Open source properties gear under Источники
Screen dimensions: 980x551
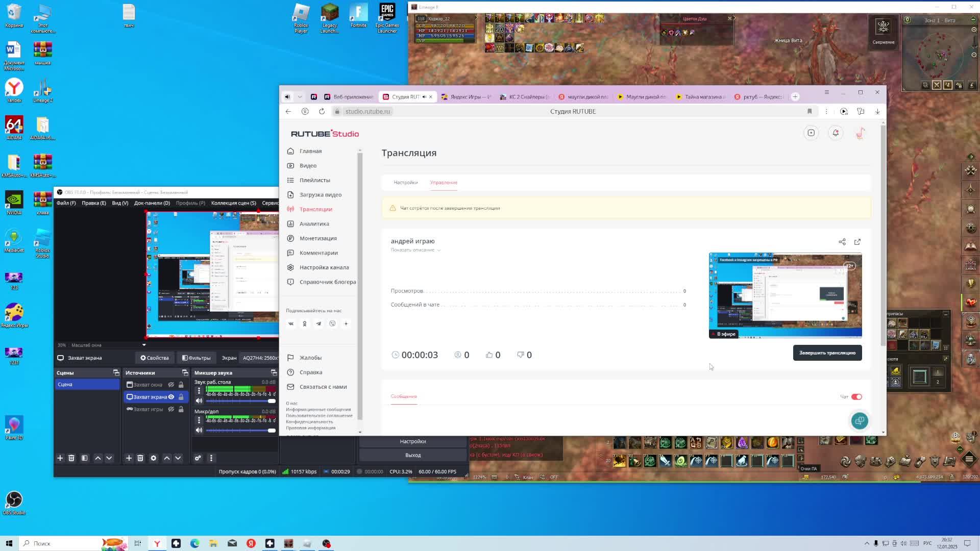click(x=153, y=458)
